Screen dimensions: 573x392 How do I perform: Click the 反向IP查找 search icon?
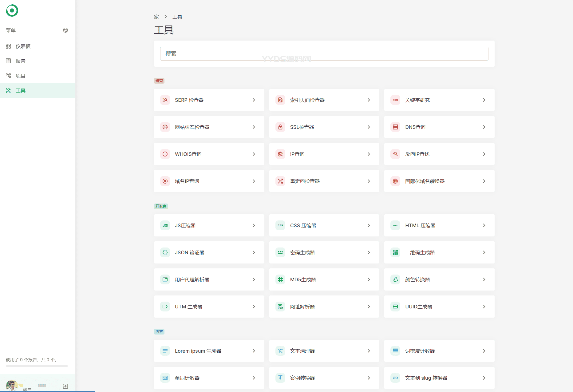(x=395, y=154)
